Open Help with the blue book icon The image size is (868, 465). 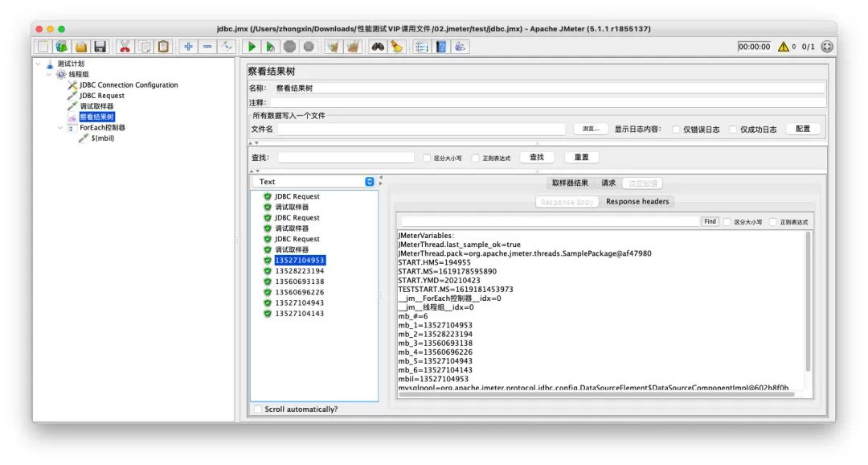[x=441, y=47]
